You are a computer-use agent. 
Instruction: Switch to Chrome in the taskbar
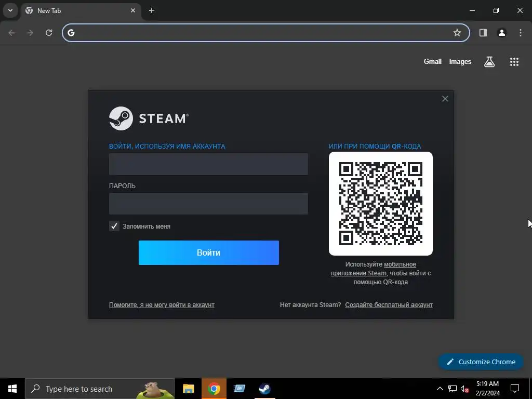click(214, 389)
